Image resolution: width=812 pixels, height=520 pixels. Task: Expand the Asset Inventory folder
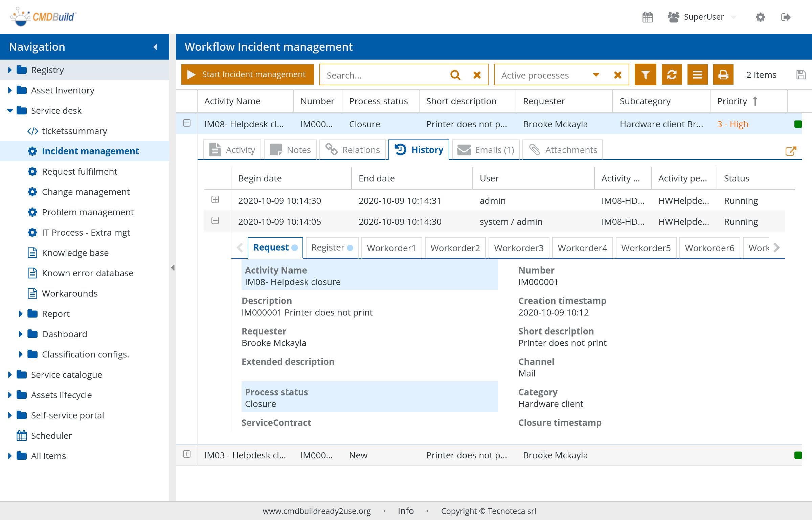pos(10,90)
